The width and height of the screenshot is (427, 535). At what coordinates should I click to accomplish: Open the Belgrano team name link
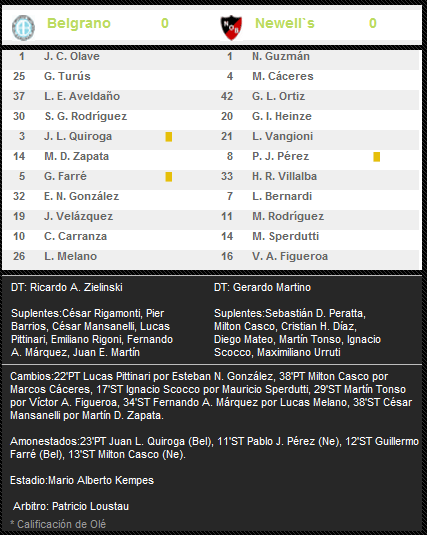[79, 23]
